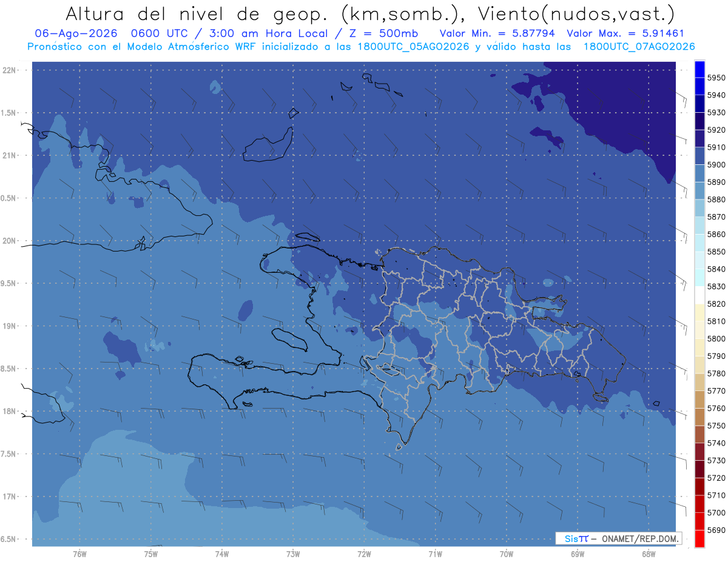The width and height of the screenshot is (728, 562).
Task: Click the '74W' longitude label
Action: point(222,554)
